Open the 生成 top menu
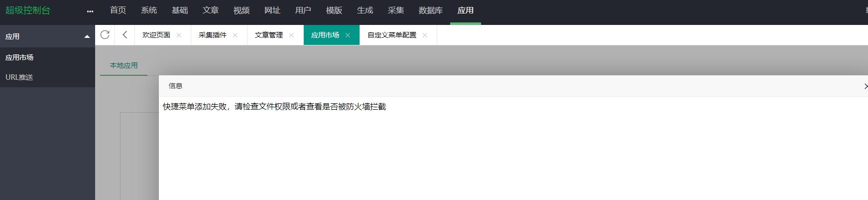The image size is (868, 200). coord(365,10)
